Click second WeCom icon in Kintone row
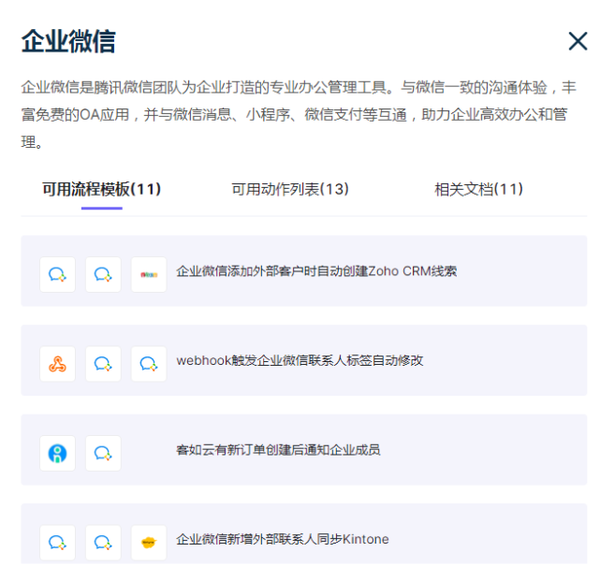The width and height of the screenshot is (600, 581). tap(103, 543)
